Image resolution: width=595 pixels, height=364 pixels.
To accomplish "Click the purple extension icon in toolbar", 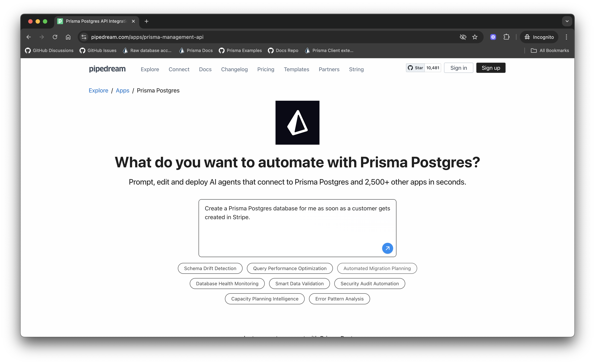I will coord(493,37).
